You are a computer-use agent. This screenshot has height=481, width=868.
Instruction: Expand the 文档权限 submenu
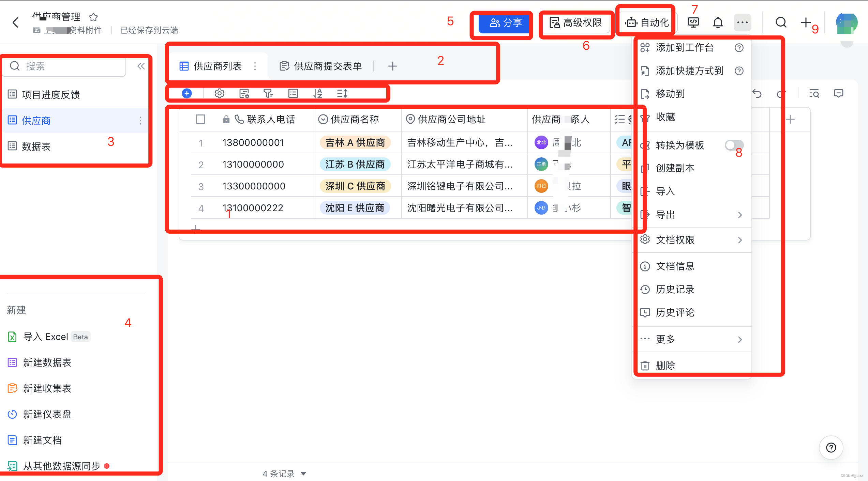coord(739,240)
